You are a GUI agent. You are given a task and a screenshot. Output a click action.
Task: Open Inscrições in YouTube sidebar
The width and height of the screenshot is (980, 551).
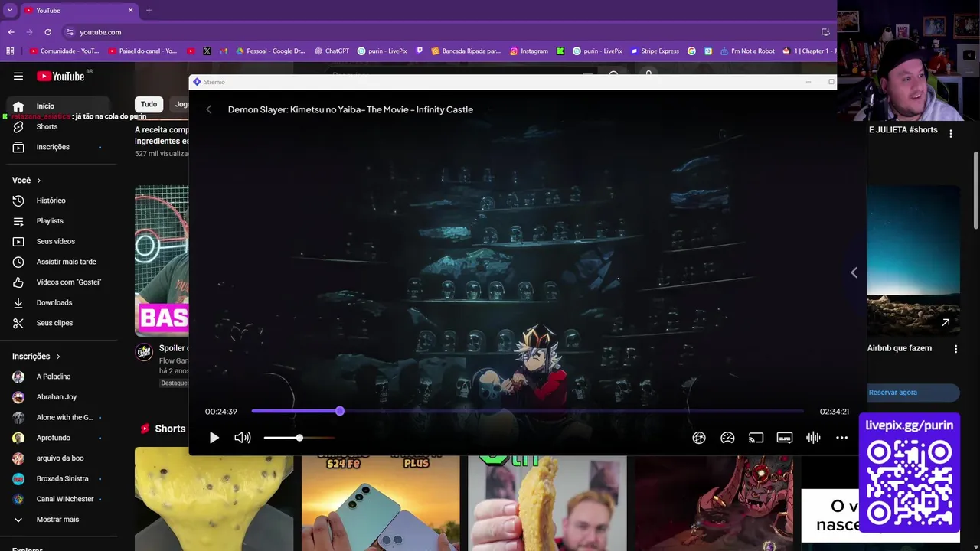[57, 147]
